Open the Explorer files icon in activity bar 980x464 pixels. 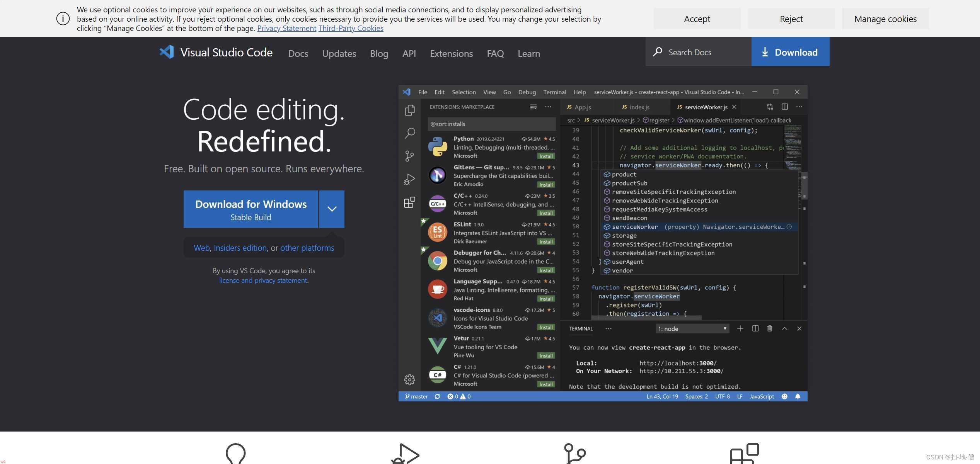tap(410, 110)
